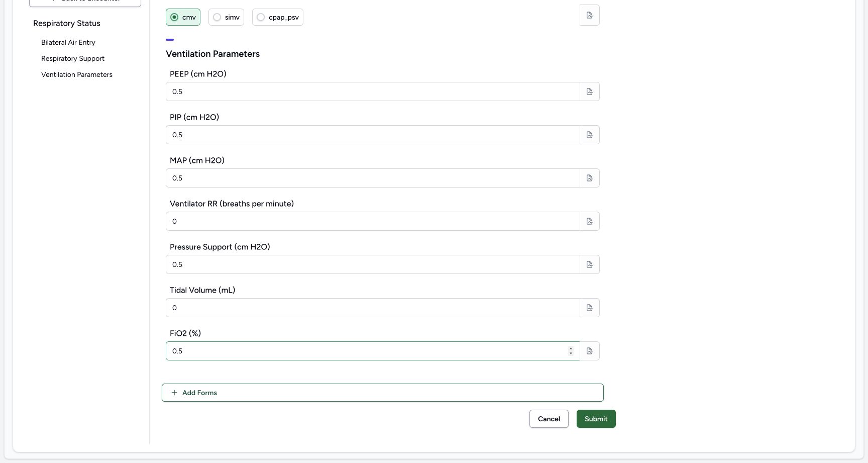Select the simv ventilation mode
Image resolution: width=868 pixels, height=463 pixels.
point(226,17)
